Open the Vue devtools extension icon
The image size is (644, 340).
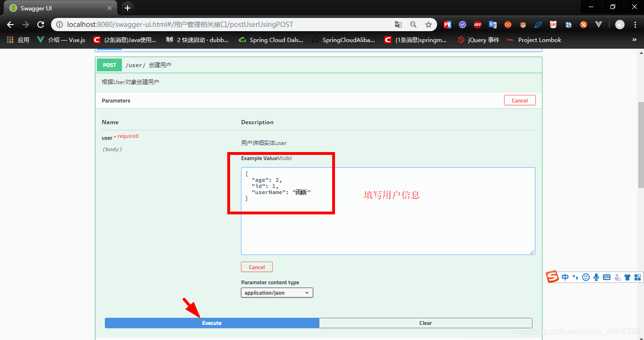tap(599, 25)
